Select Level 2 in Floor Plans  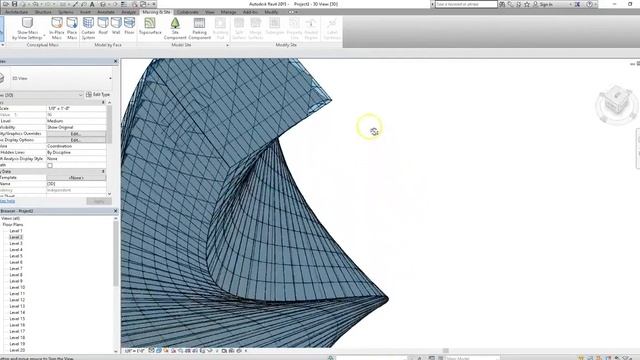tap(16, 237)
